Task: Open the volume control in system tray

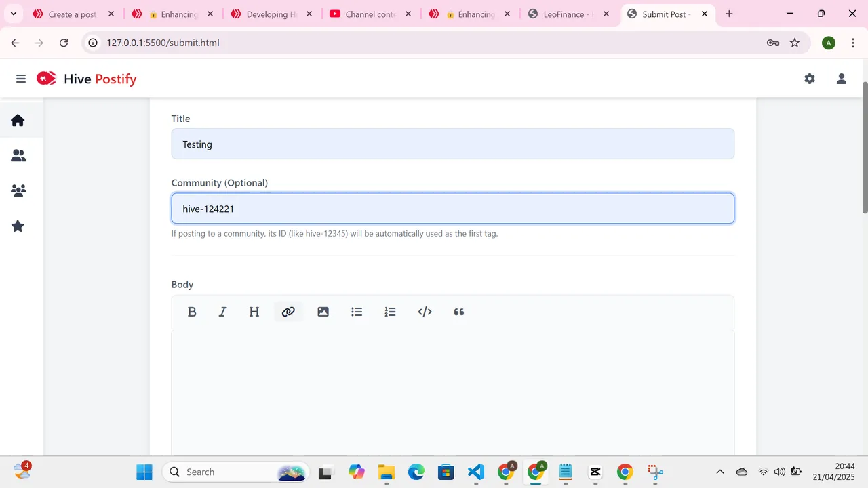Action: (x=780, y=472)
